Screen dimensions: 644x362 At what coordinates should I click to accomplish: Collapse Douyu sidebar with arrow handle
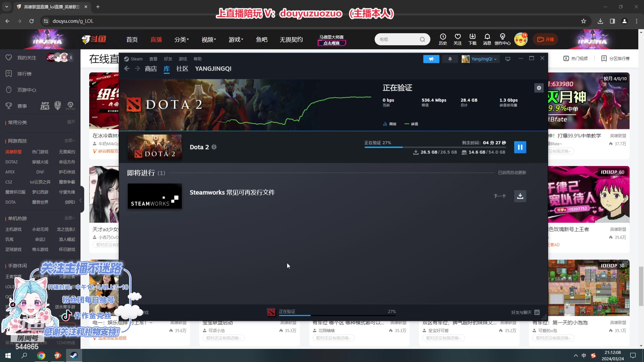click(x=80, y=200)
